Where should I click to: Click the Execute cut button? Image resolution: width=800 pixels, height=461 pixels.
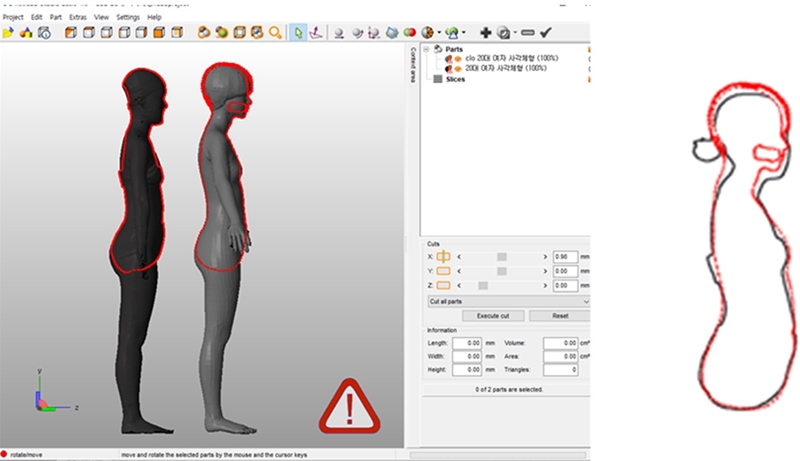[x=486, y=315]
